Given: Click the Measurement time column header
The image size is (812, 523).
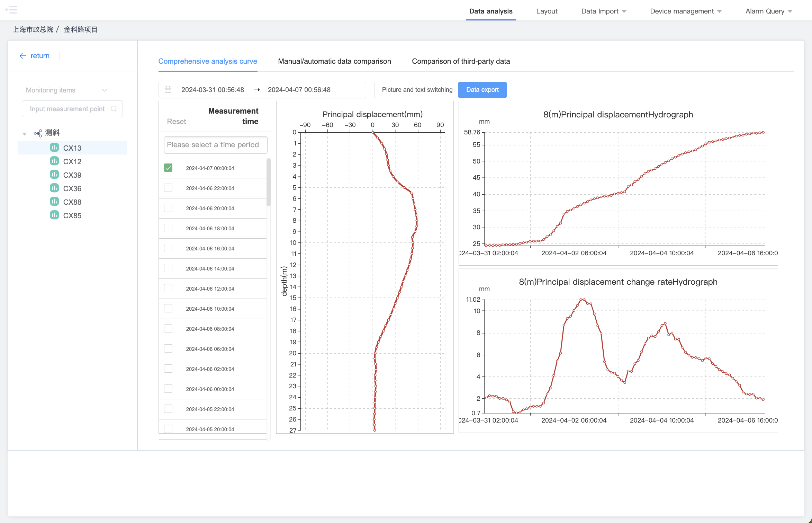Looking at the screenshot, I should [233, 116].
